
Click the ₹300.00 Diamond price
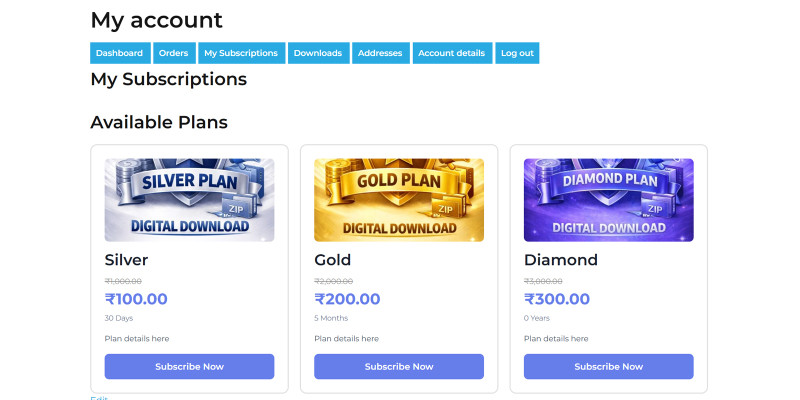click(x=557, y=298)
